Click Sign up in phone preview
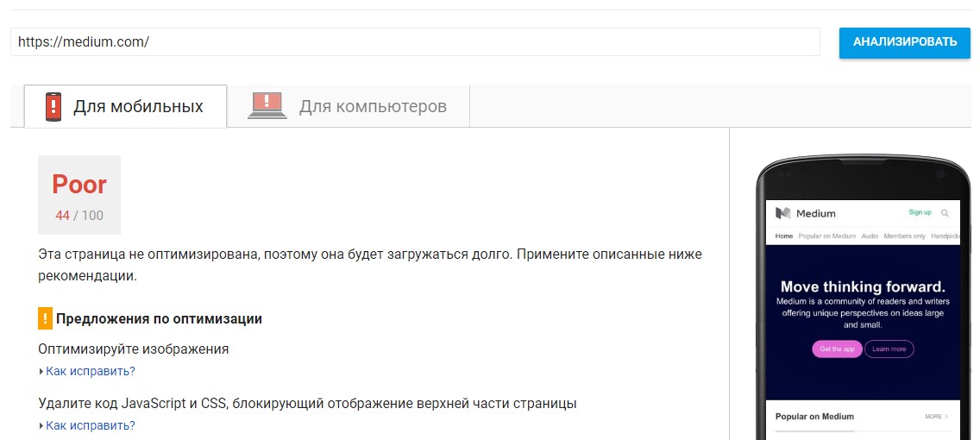The width and height of the screenshot is (980, 440). point(920,212)
